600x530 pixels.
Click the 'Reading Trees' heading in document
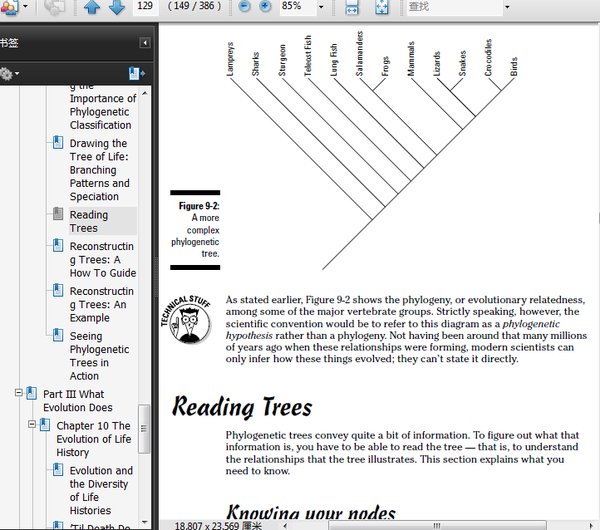click(242, 407)
